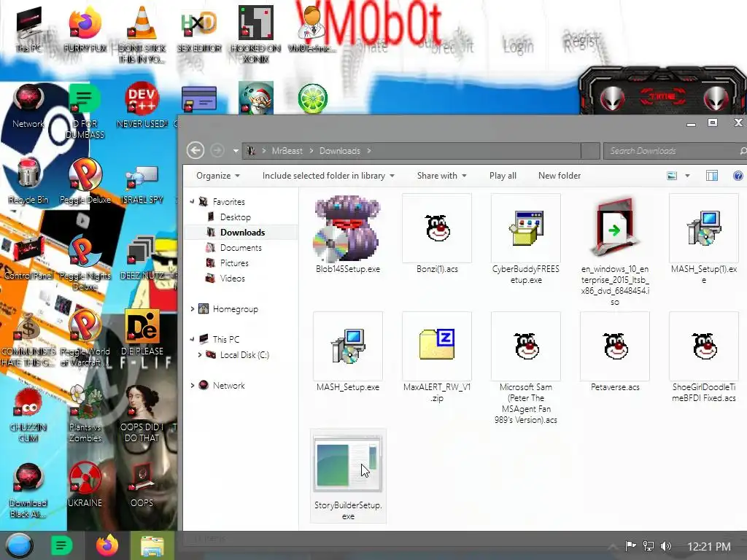Open UKRAINE desktop shortcut

[85, 485]
